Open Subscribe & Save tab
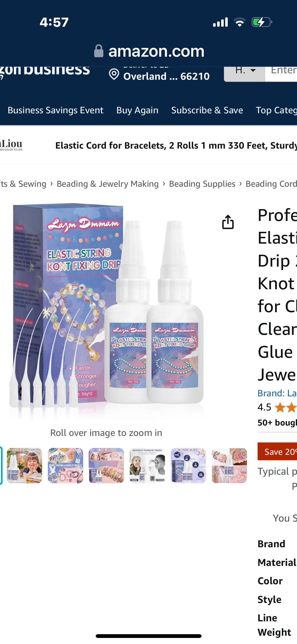Image resolution: width=297 pixels, height=644 pixels. (x=207, y=110)
